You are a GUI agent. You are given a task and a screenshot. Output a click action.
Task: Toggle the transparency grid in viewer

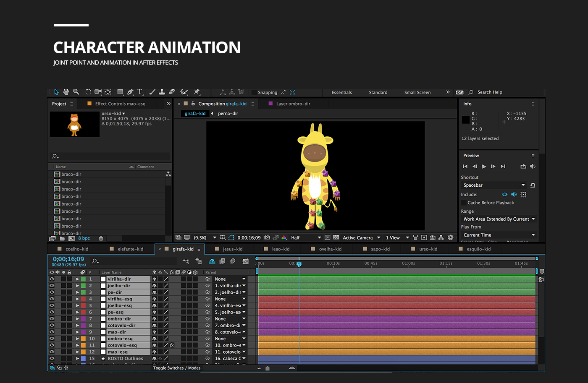pyautogui.click(x=336, y=237)
